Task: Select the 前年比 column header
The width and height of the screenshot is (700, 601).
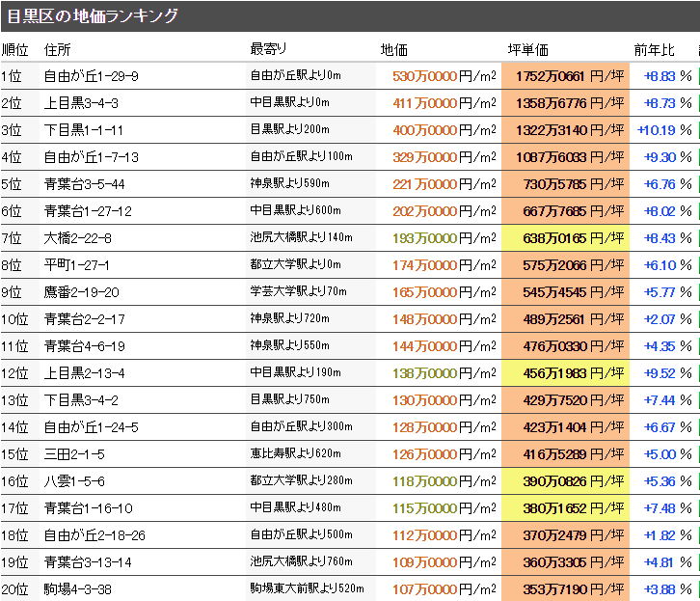Action: (x=654, y=49)
